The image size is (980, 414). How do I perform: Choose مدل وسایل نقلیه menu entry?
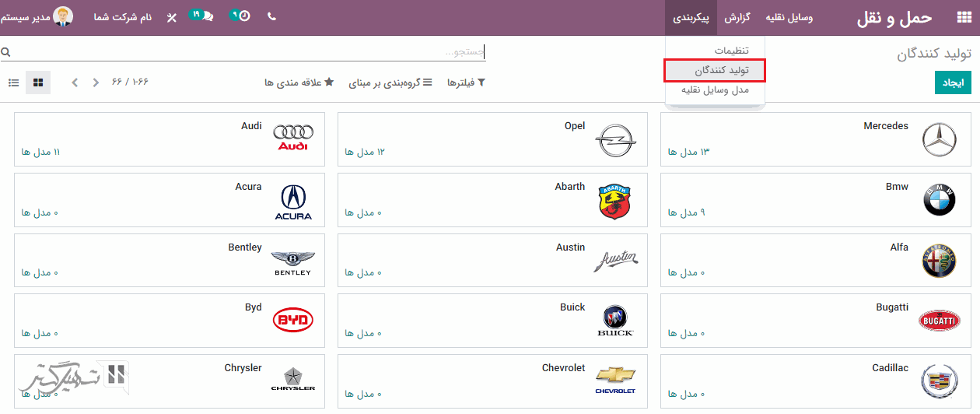tap(715, 90)
